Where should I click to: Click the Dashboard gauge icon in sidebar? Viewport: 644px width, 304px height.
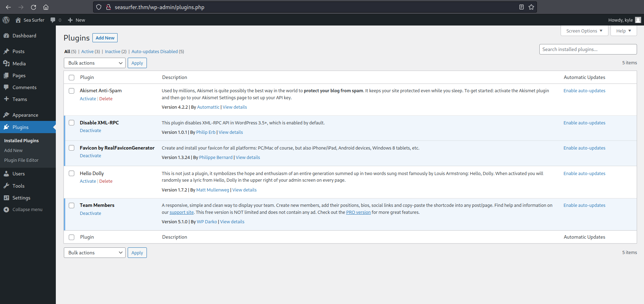click(x=6, y=36)
